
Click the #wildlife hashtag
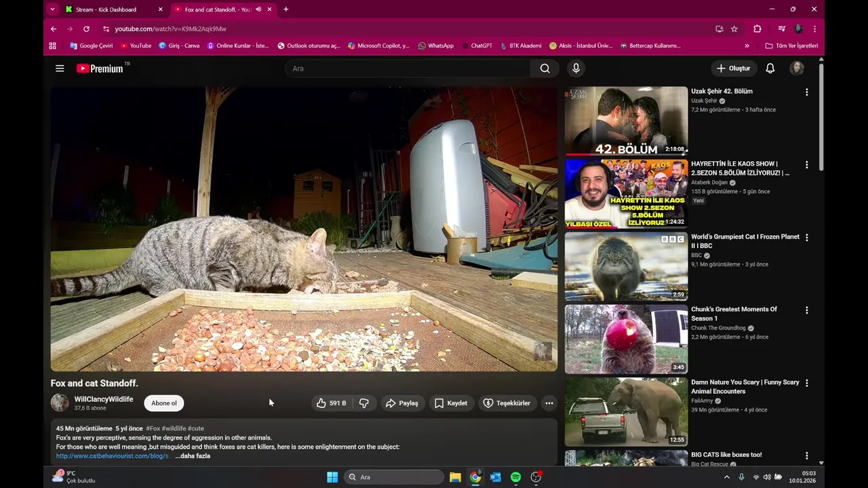pos(174,428)
